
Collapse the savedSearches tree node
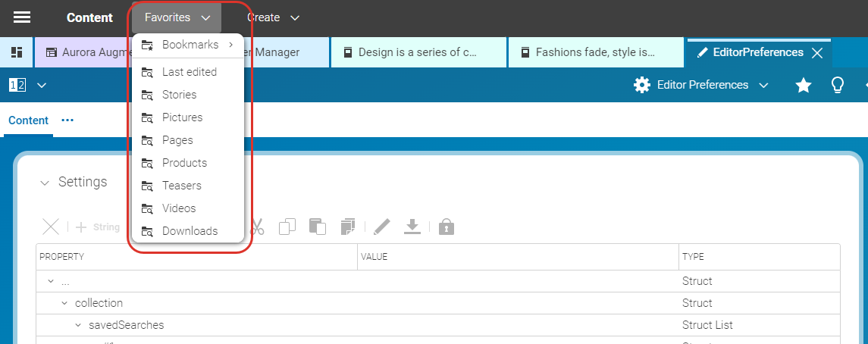(x=78, y=325)
